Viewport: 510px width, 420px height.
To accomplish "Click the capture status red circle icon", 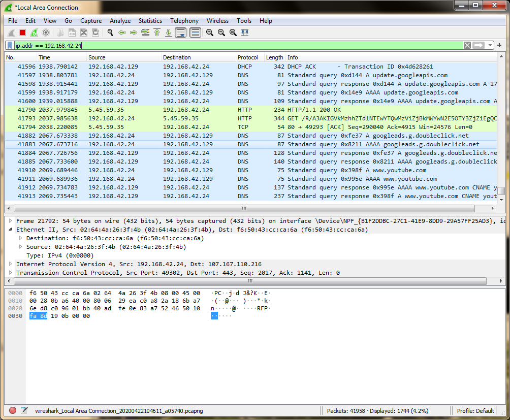I will tap(13, 410).
